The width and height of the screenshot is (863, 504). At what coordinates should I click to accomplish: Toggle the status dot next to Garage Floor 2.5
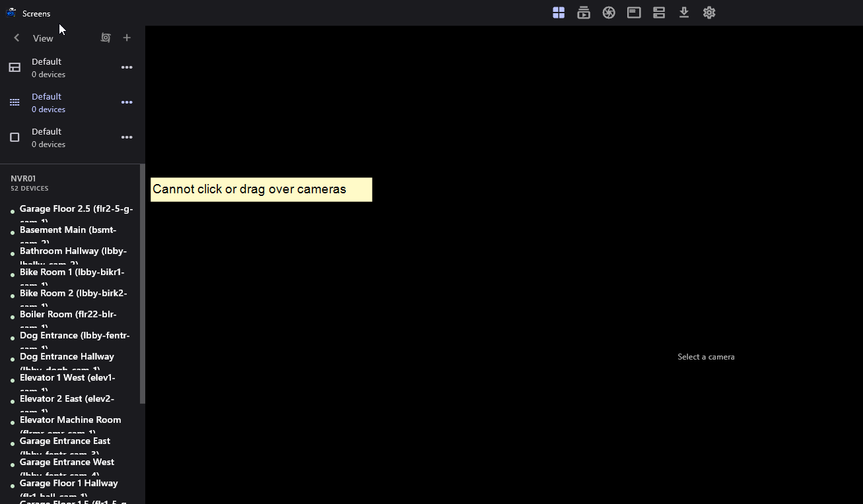[12, 212]
